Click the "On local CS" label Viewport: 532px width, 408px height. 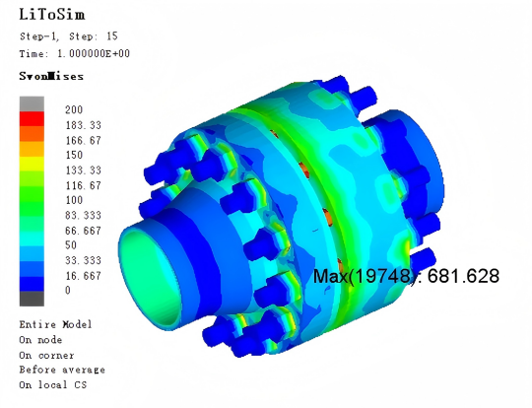tap(53, 384)
